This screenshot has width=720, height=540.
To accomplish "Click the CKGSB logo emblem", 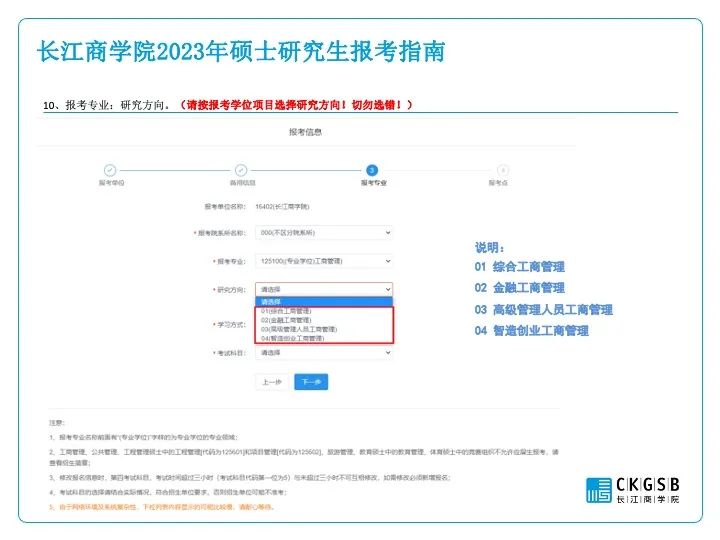I will click(x=599, y=490).
